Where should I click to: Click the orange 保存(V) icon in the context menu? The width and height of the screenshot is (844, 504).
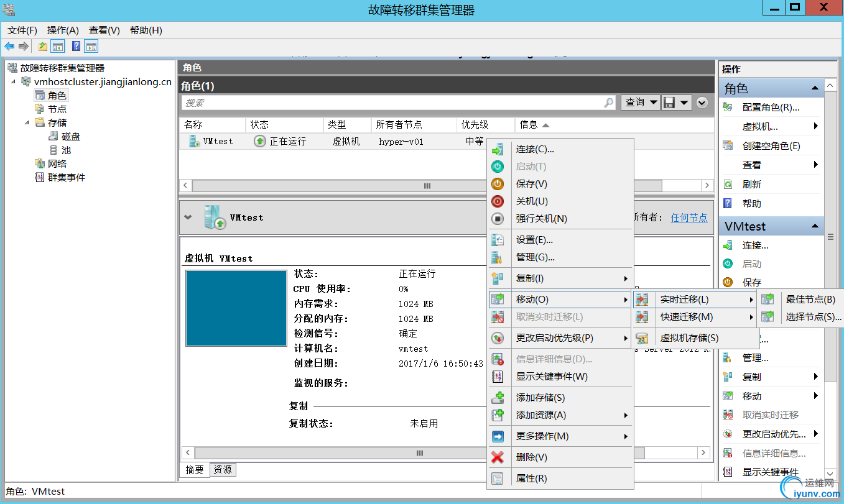pyautogui.click(x=498, y=184)
